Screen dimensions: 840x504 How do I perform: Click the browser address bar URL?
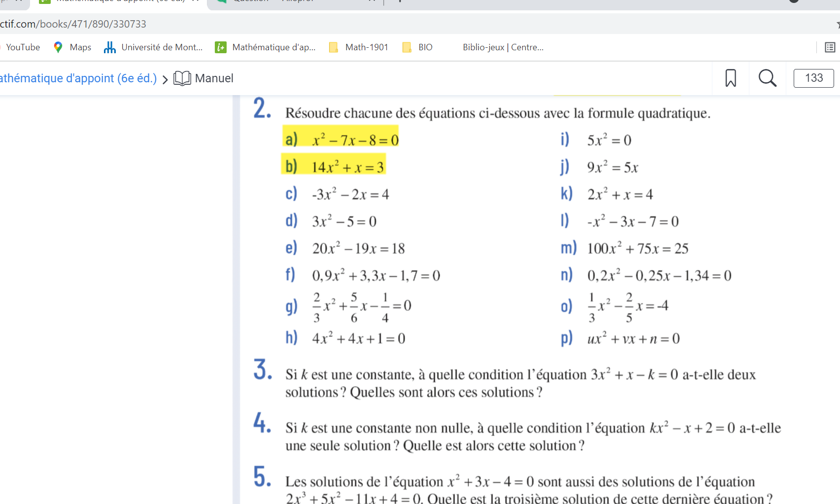click(x=73, y=24)
